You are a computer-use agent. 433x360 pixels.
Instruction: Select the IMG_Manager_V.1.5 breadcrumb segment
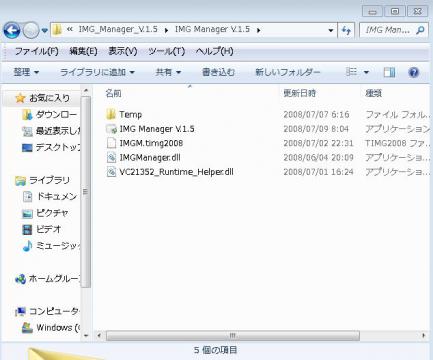coord(118,29)
